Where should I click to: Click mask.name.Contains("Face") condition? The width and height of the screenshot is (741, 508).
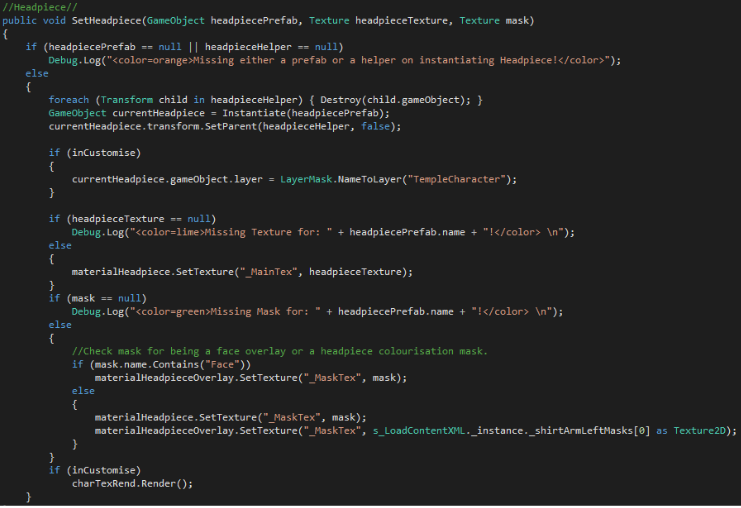(170, 364)
